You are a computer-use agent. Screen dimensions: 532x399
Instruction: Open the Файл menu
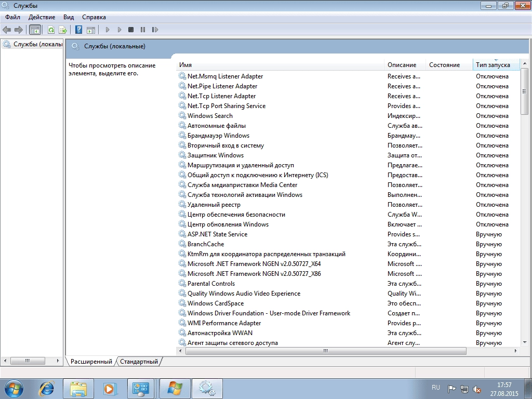(12, 17)
